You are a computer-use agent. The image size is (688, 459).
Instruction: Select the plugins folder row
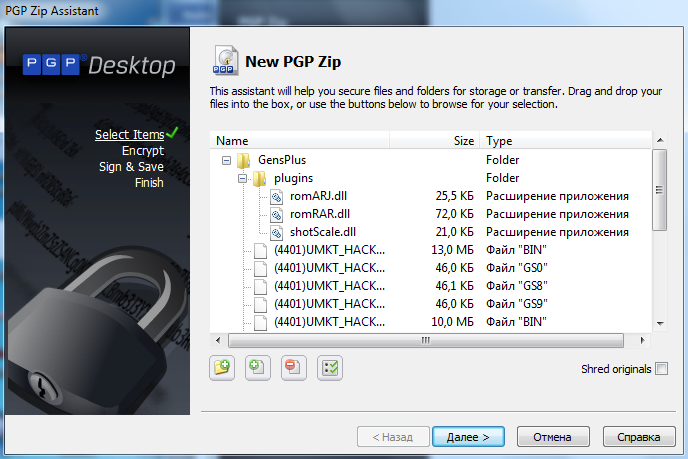click(x=430, y=178)
